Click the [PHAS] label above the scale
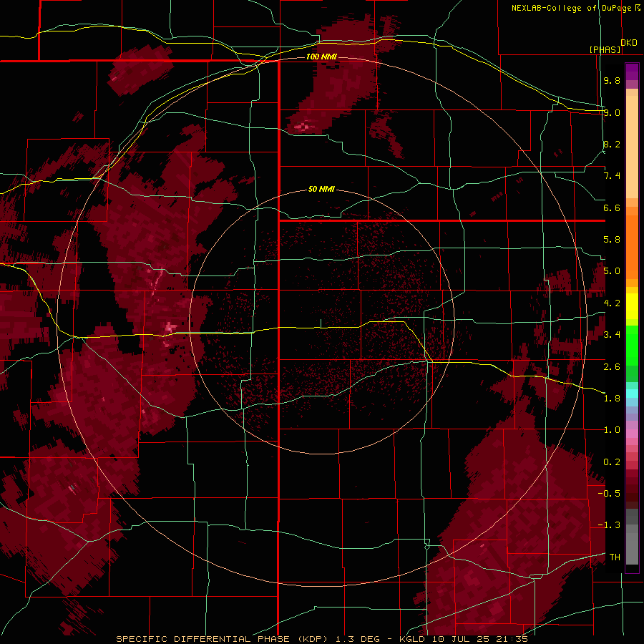 (605, 49)
